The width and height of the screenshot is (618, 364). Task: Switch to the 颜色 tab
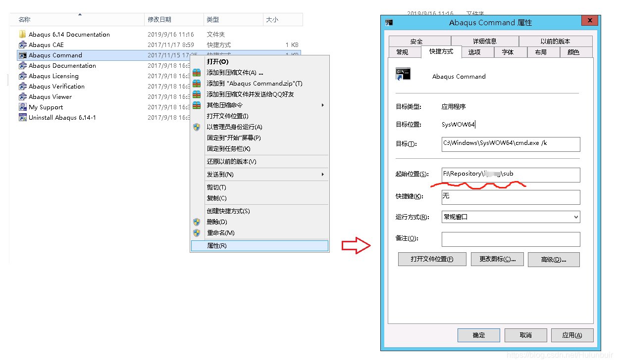coord(576,52)
